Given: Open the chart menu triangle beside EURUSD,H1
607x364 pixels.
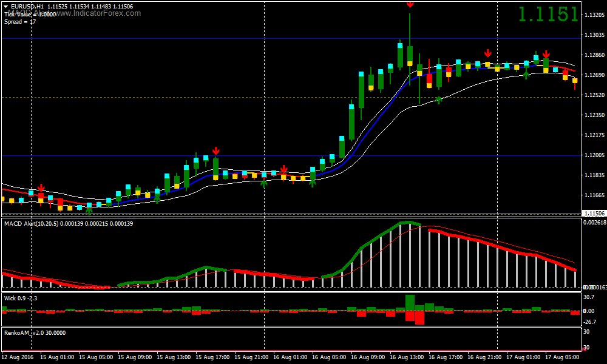Looking at the screenshot, I should pyautogui.click(x=6, y=7).
